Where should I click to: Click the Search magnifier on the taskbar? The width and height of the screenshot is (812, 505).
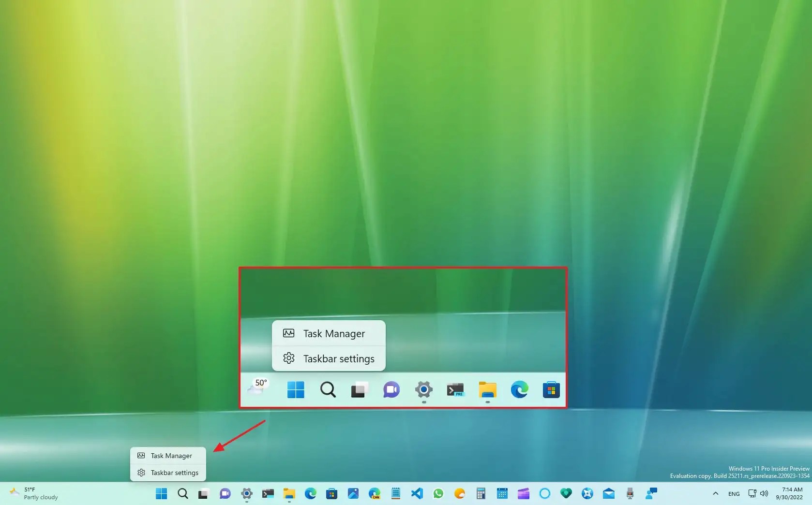(182, 494)
